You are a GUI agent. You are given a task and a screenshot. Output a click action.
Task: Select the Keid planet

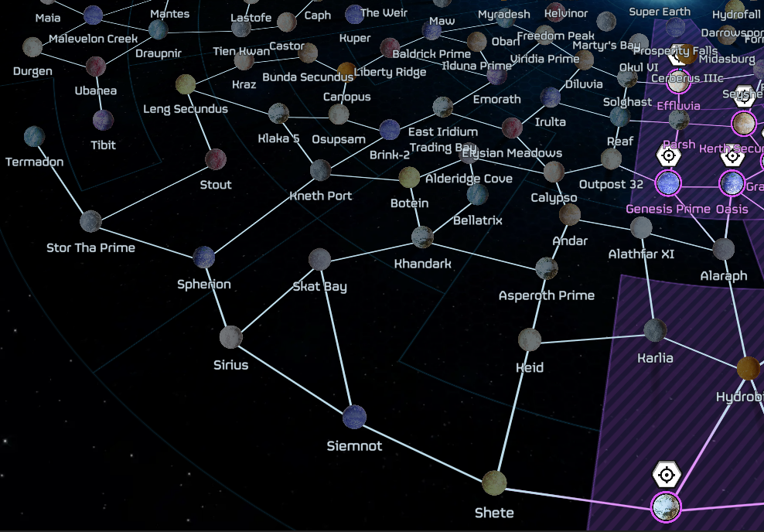(530, 339)
